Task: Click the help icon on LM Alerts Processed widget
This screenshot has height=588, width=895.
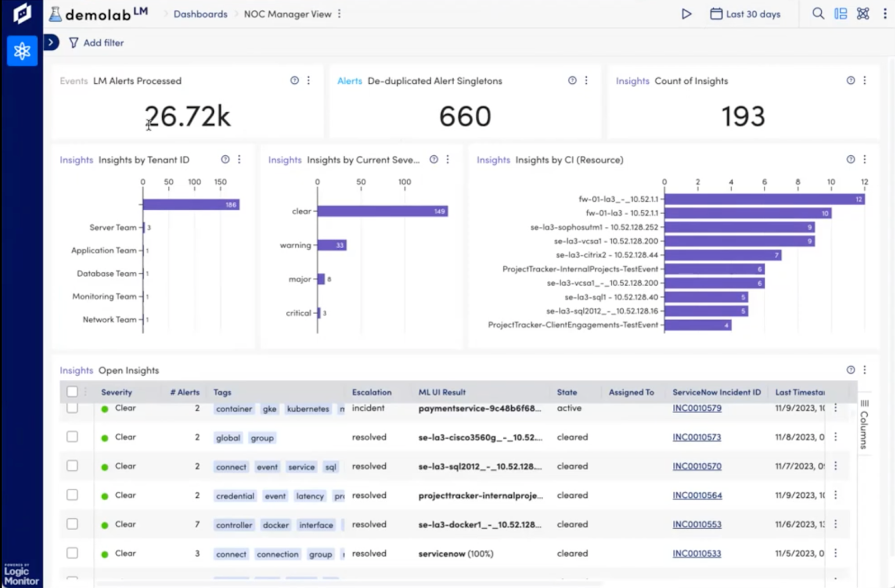Action: click(x=294, y=80)
